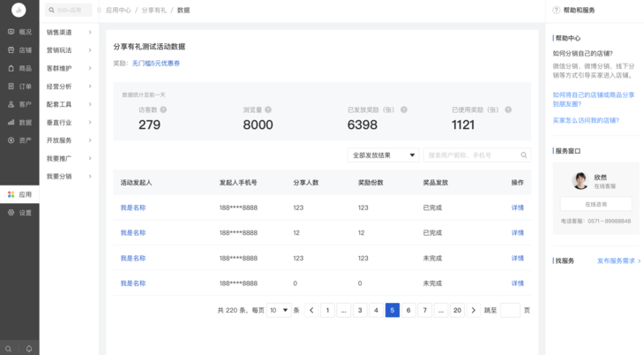Go to 设置 (Settings) in sidebar
This screenshot has height=355, width=644.
coord(19,213)
